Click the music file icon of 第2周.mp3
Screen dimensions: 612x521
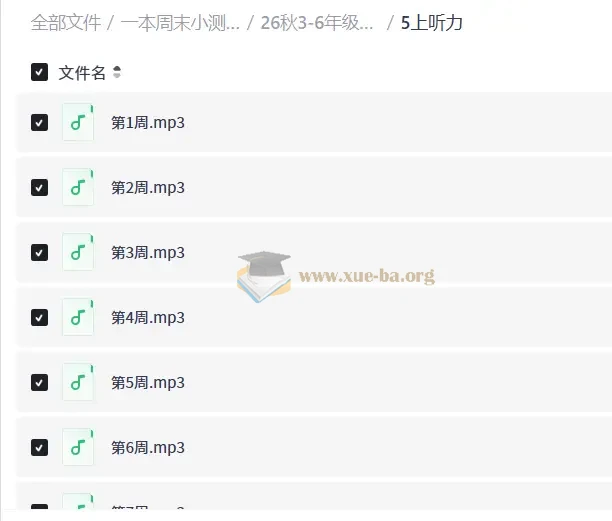78,187
